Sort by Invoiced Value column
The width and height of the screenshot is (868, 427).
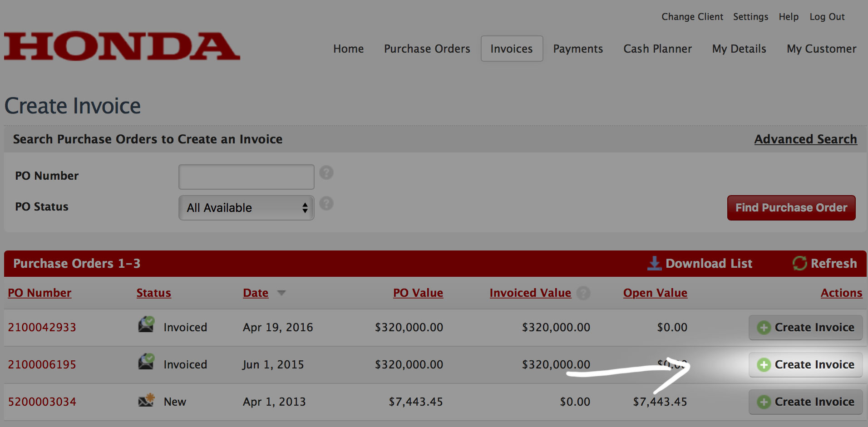pyautogui.click(x=530, y=293)
